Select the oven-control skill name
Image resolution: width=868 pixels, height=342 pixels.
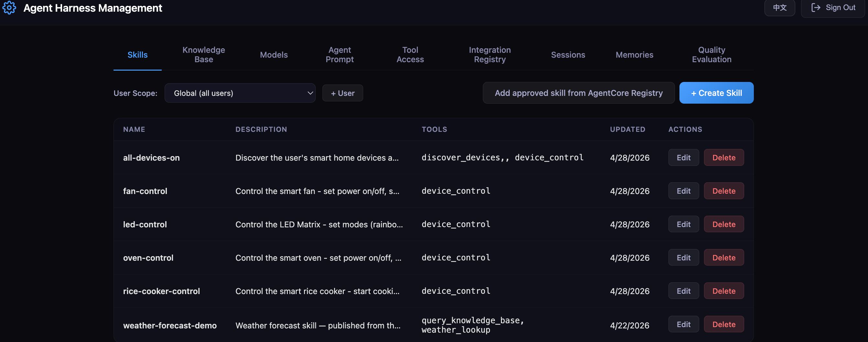148,258
